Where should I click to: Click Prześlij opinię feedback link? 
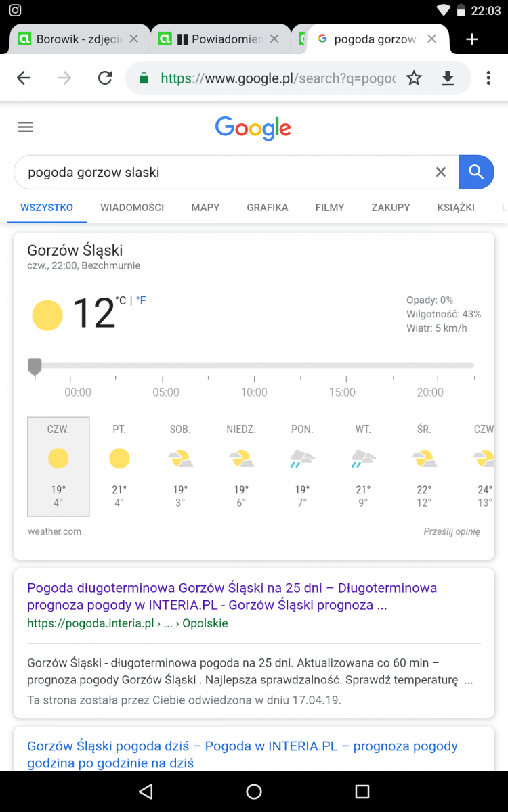tap(452, 532)
